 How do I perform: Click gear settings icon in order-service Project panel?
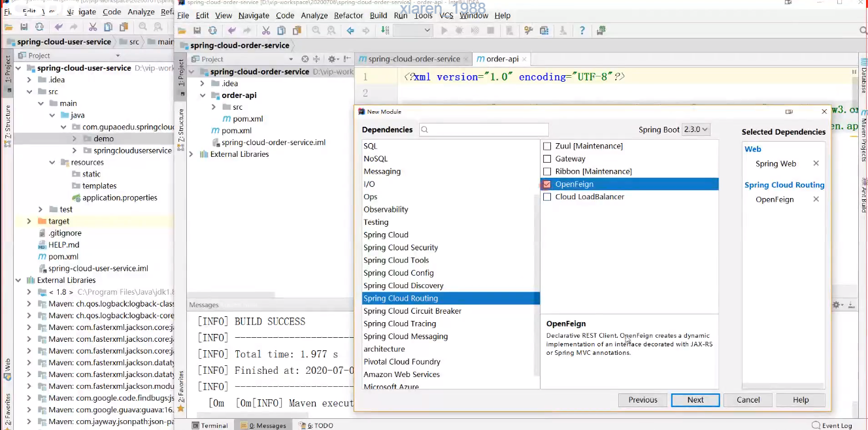pos(332,59)
